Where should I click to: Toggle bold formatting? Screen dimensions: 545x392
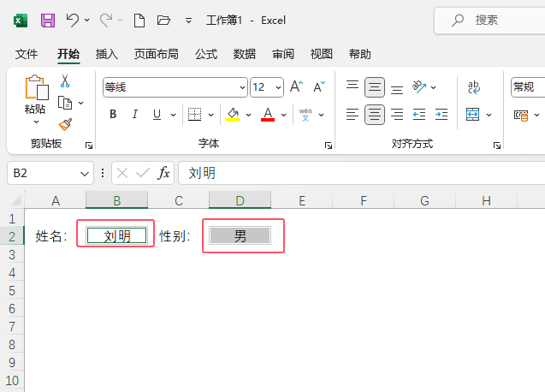[x=113, y=115]
